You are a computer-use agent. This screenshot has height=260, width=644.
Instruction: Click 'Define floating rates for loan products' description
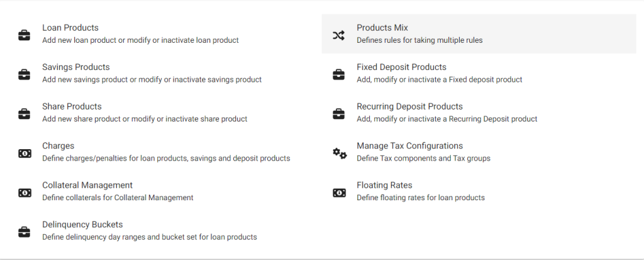pos(421,198)
